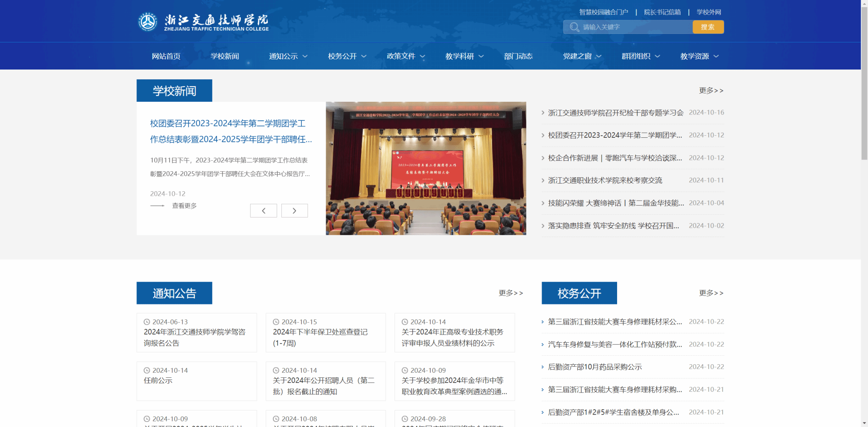Expand the 校务公开 nav chevron
The width and height of the screenshot is (868, 427).
click(364, 56)
